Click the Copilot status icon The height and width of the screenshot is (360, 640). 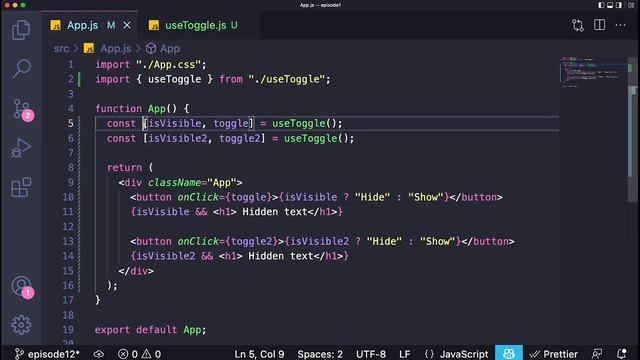coord(509,353)
